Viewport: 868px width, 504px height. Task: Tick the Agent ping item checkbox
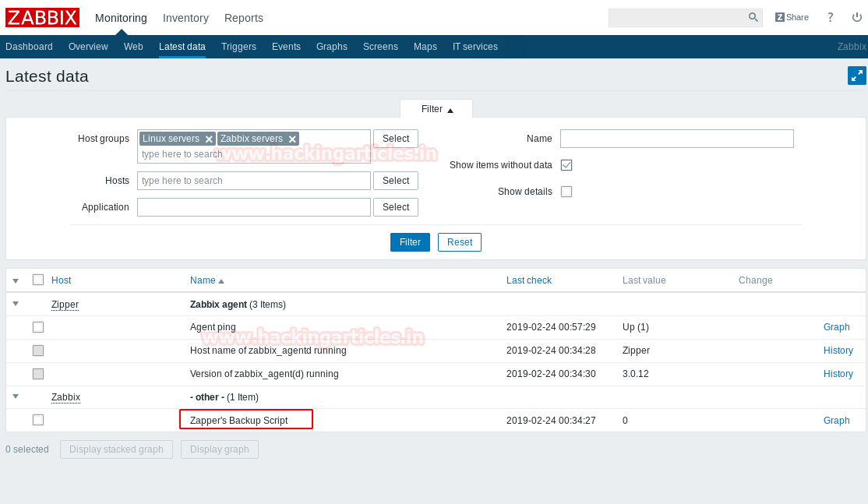(38, 327)
